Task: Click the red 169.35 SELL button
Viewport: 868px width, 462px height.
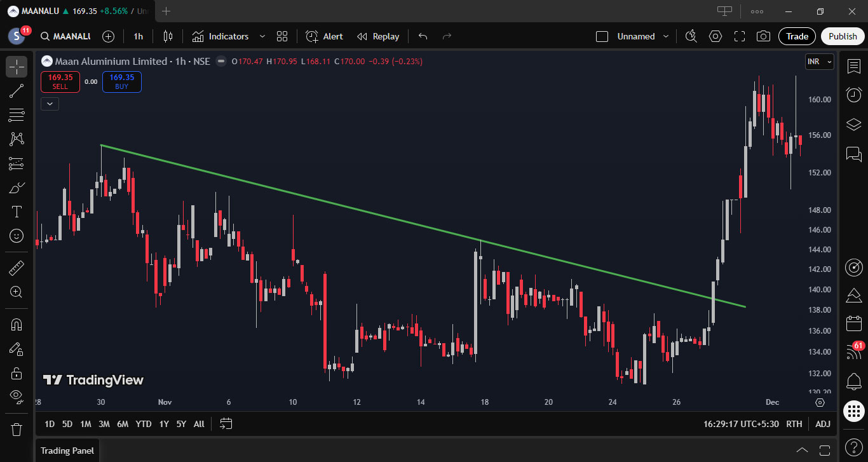Action: click(x=60, y=81)
